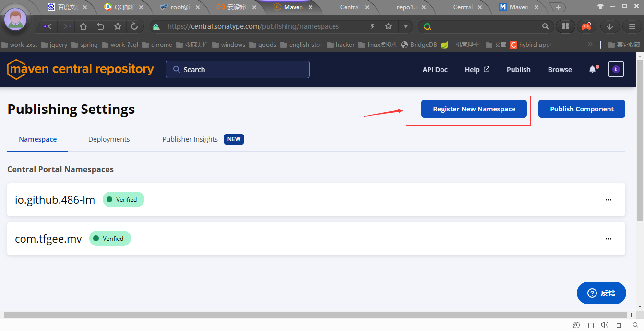Image resolution: width=644 pixels, height=331 pixels.
Task: Open the game controller icon in browser toolbar
Action: (x=586, y=26)
